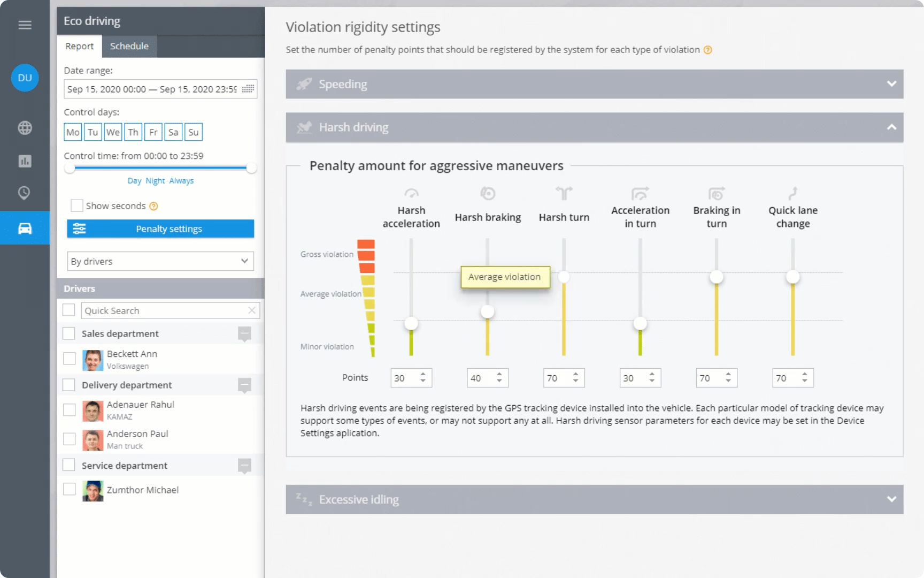Image resolution: width=924 pixels, height=578 pixels.
Task: Click the Quick lane change icon
Action: 793,193
